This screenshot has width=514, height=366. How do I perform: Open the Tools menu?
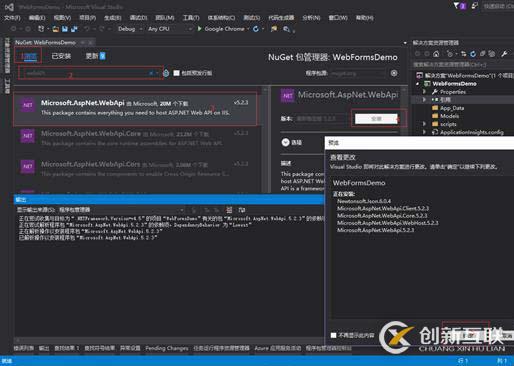coord(191,18)
